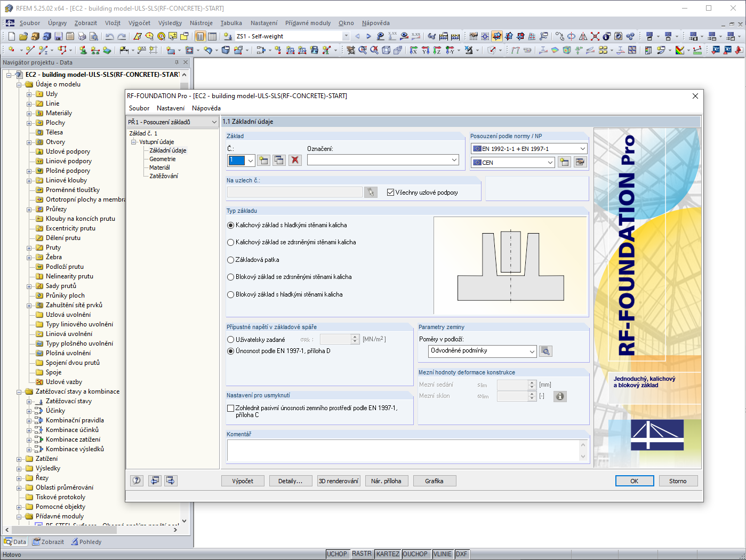Click the '3D renderování' button
746x560 pixels.
(x=339, y=481)
